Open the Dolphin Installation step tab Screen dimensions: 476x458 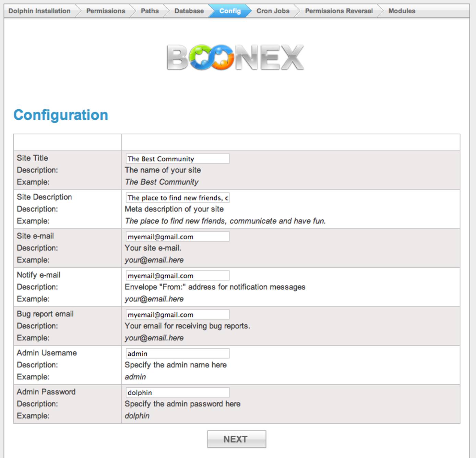tap(39, 11)
